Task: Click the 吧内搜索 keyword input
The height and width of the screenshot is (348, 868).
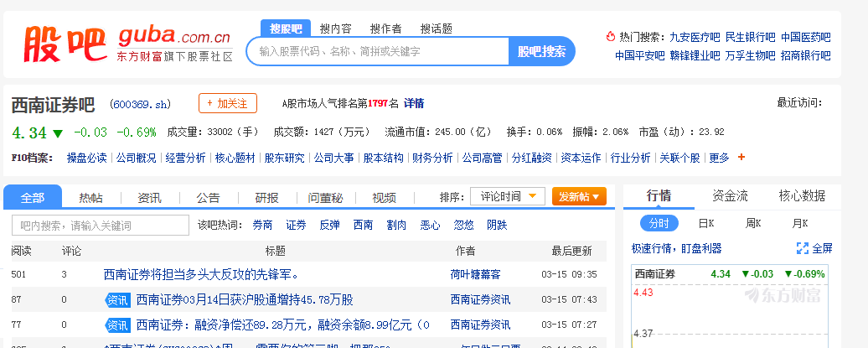Action: pos(101,226)
